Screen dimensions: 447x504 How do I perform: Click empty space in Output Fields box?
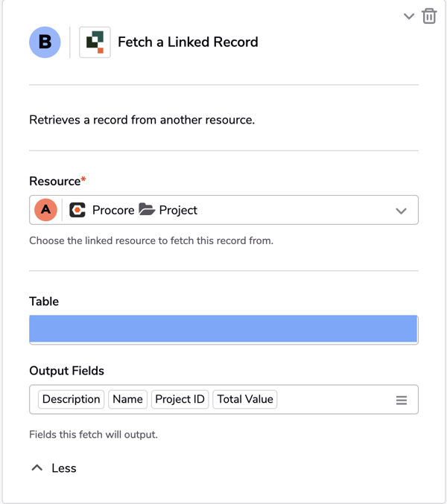(x=335, y=399)
